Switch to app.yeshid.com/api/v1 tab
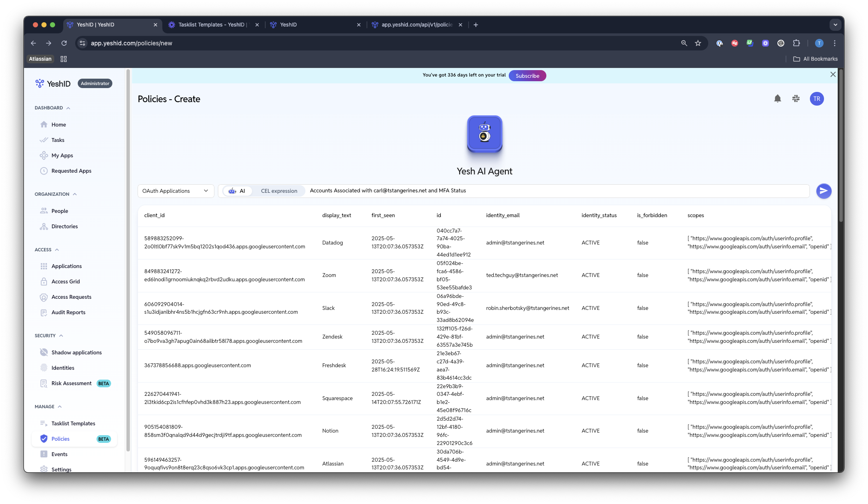 pyautogui.click(x=416, y=25)
